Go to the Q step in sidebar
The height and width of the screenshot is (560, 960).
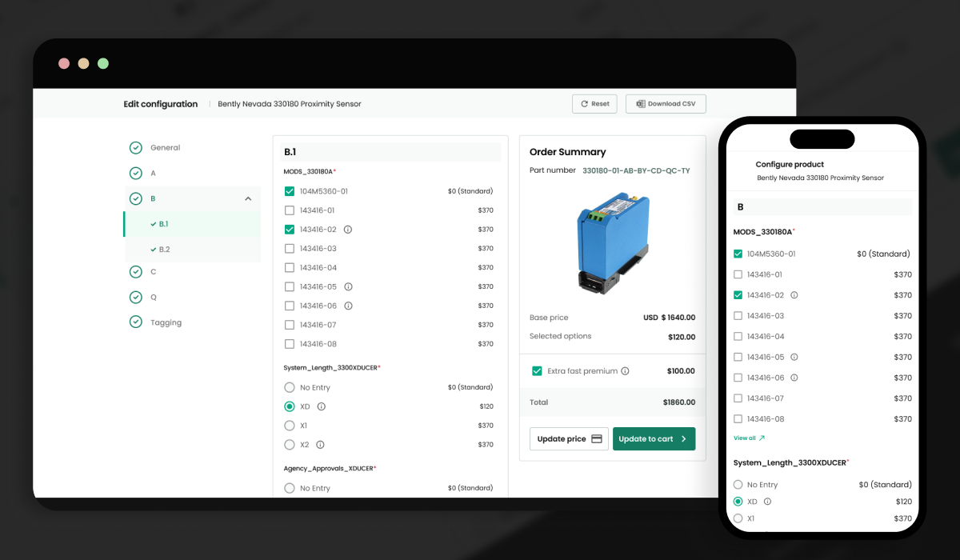pos(154,297)
